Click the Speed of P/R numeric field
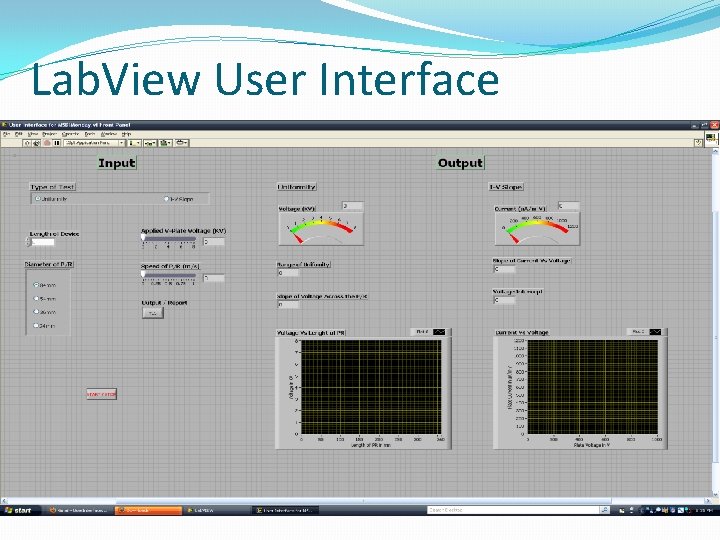720x540 pixels. pos(214,278)
